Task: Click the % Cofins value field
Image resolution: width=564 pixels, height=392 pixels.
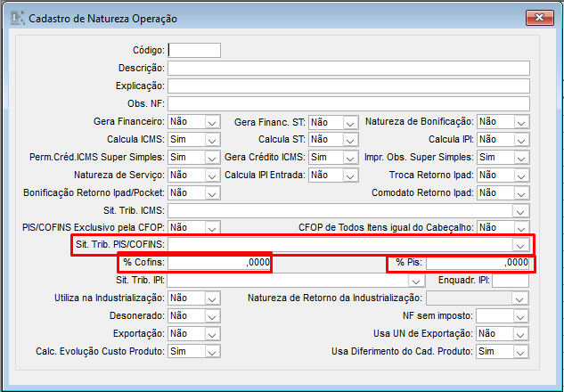Action: (x=218, y=263)
